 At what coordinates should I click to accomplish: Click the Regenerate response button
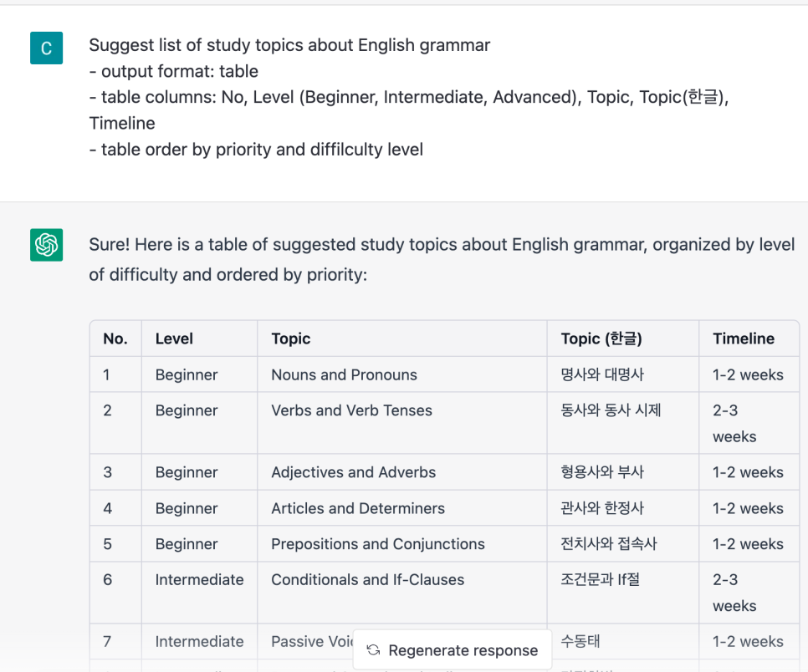[x=453, y=650]
